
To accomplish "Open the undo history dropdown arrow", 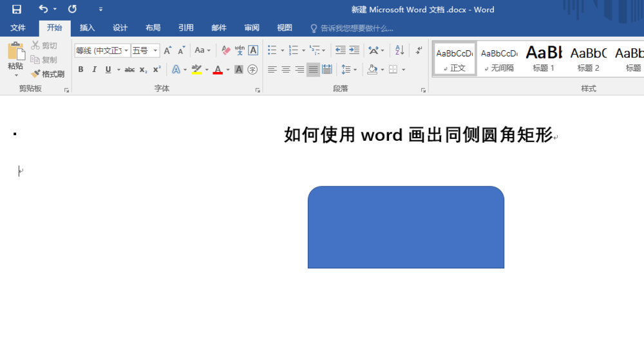I will [x=55, y=9].
